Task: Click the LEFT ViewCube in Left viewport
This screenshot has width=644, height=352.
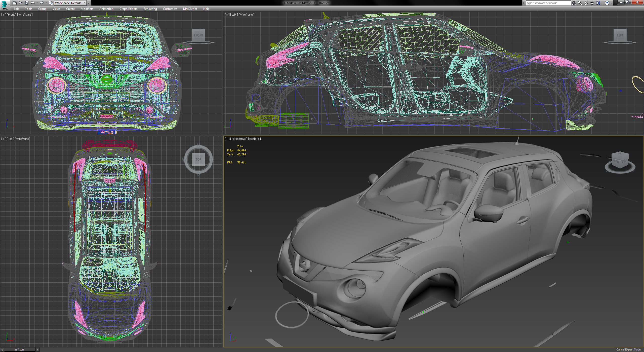Action: coord(620,35)
